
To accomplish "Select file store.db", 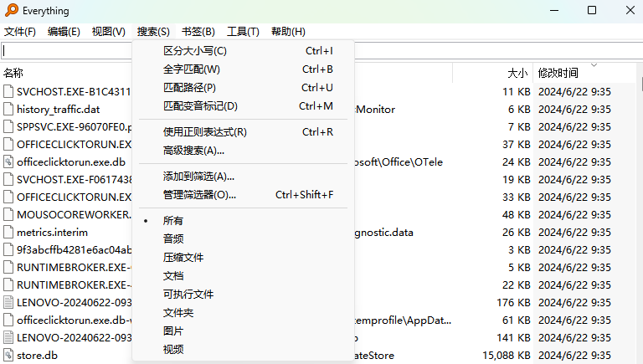I will point(37,356).
